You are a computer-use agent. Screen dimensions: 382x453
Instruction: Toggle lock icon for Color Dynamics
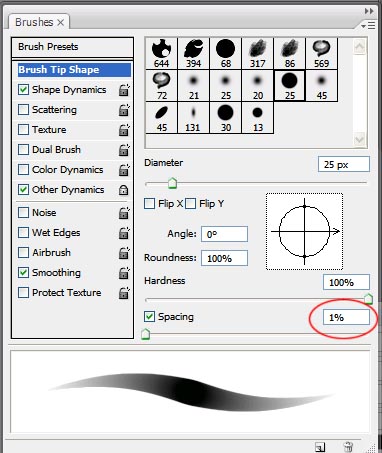[x=124, y=170]
